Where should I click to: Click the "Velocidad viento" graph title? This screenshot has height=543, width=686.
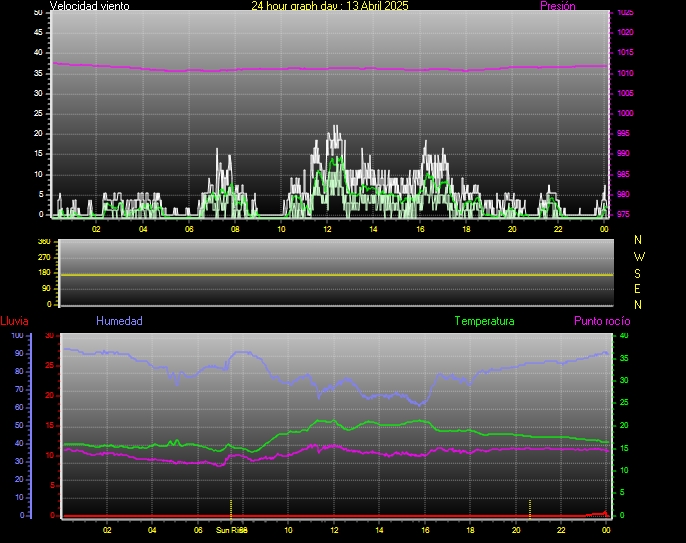click(90, 6)
